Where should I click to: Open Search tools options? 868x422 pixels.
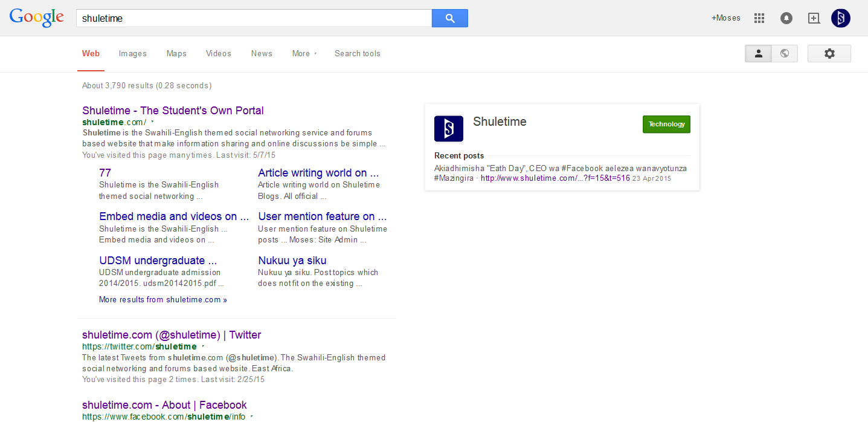pyautogui.click(x=357, y=54)
